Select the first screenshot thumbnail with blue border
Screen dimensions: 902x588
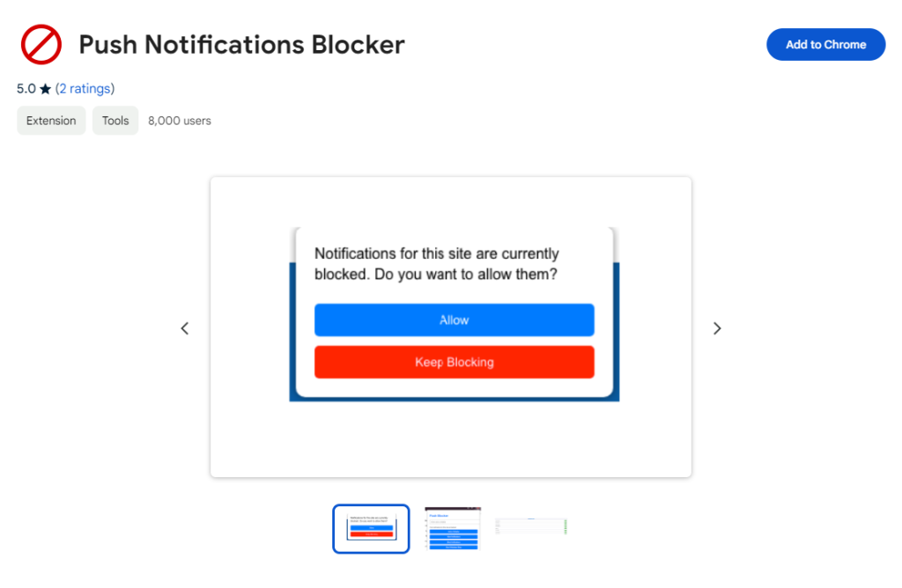pyautogui.click(x=371, y=528)
